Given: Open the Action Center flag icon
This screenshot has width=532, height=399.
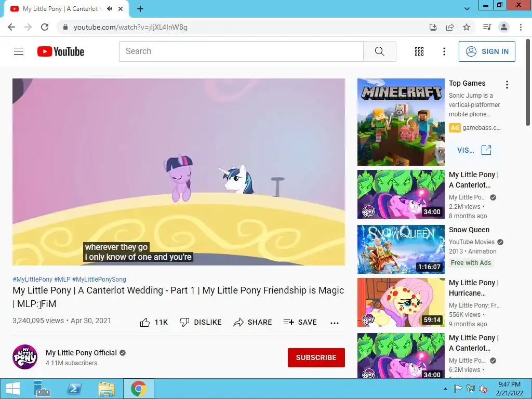Looking at the screenshot, I should pyautogui.click(x=458, y=389).
